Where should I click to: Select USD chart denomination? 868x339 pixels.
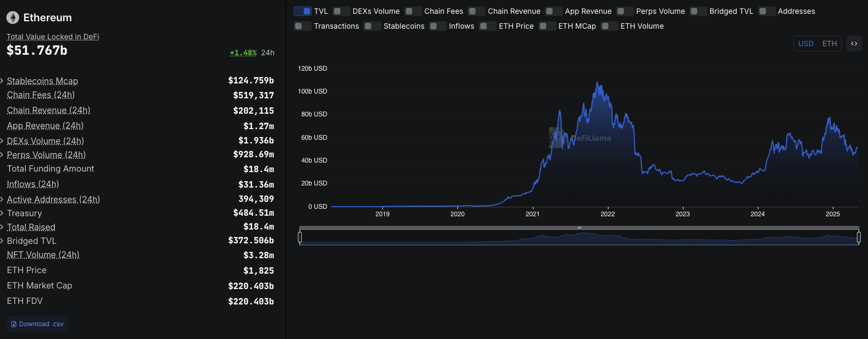[x=806, y=44]
